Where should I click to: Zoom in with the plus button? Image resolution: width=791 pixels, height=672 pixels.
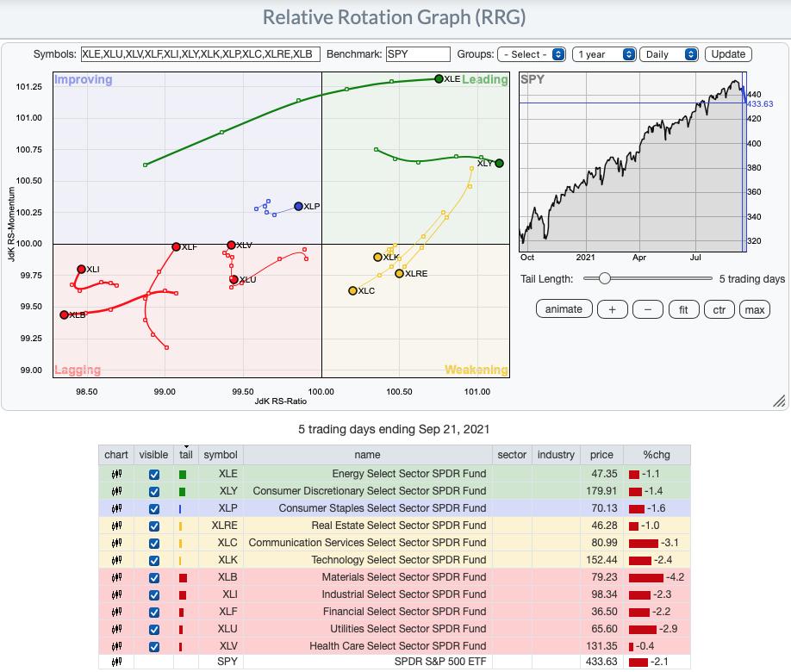coord(612,309)
